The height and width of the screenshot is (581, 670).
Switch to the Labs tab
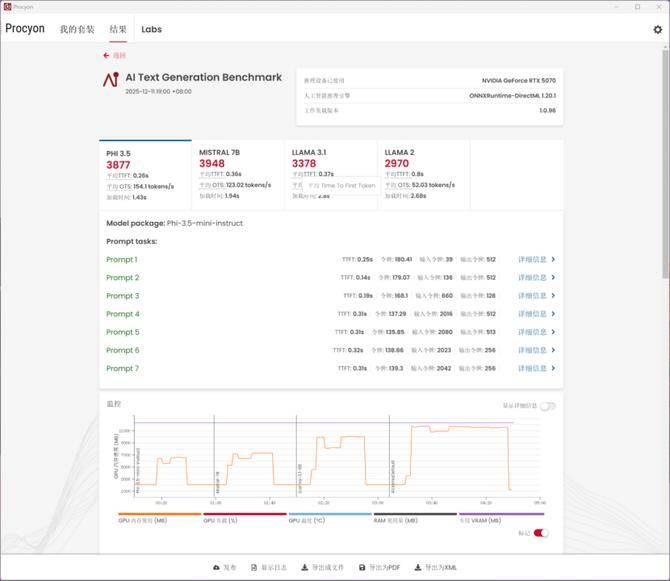coord(151,29)
